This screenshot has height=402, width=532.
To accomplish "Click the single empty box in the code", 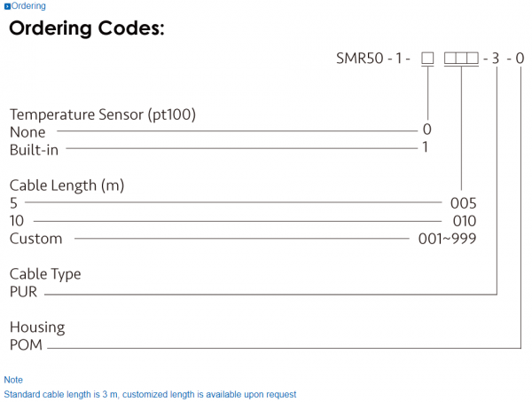I will 426,59.
